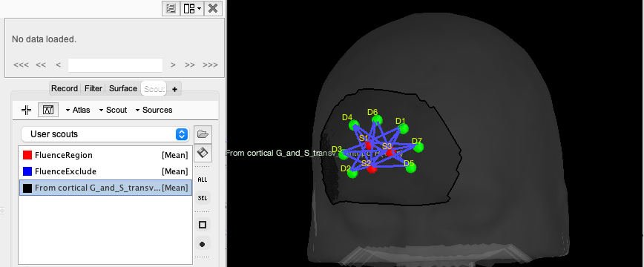Select the FluenceRegion scout
Viewport: 644px width, 267px height.
tap(105, 155)
